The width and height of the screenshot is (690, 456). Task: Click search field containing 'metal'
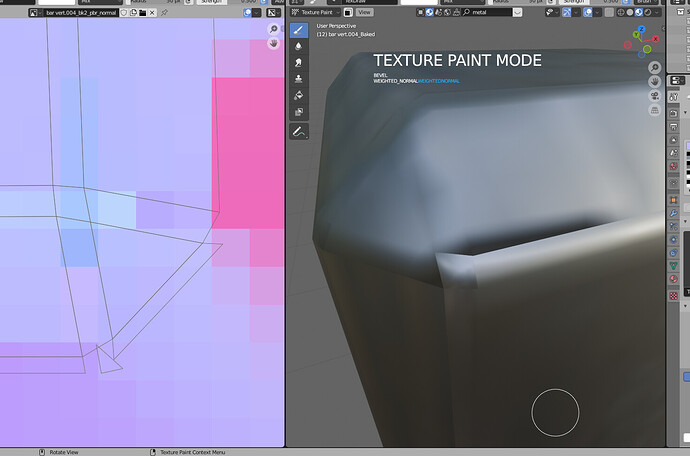[x=488, y=12]
